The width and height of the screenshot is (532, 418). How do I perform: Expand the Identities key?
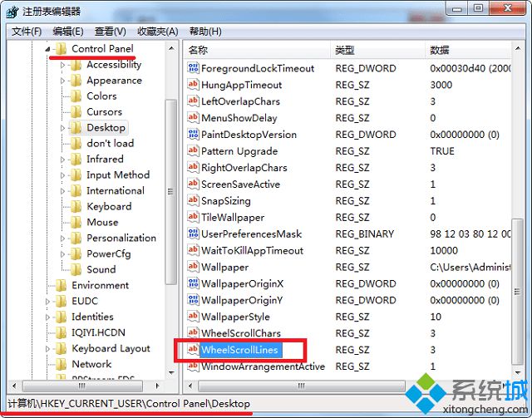pos(47,317)
